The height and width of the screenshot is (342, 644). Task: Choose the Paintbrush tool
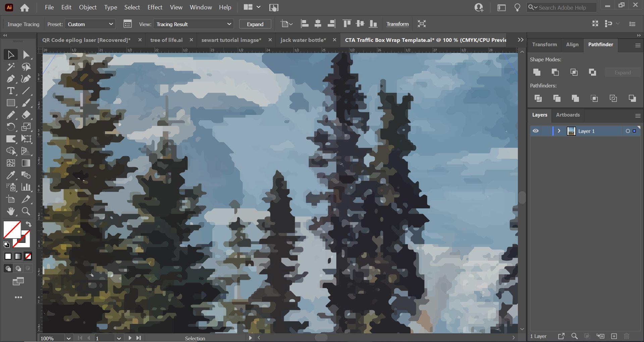(x=26, y=103)
